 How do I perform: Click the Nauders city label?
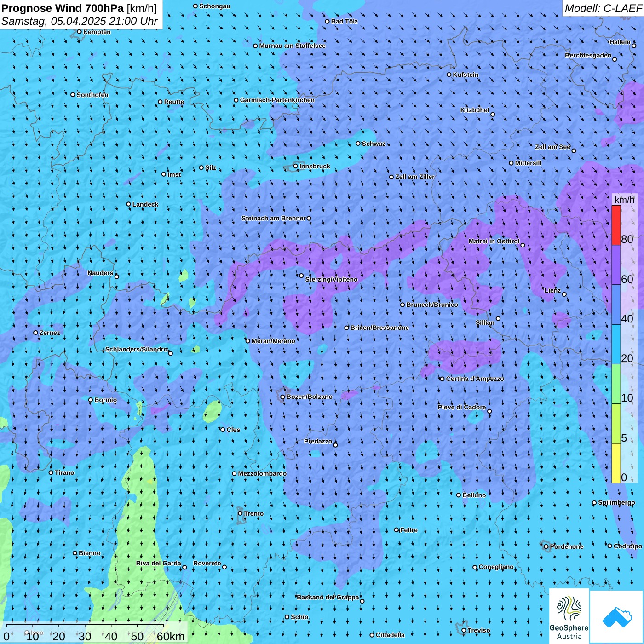(x=100, y=273)
